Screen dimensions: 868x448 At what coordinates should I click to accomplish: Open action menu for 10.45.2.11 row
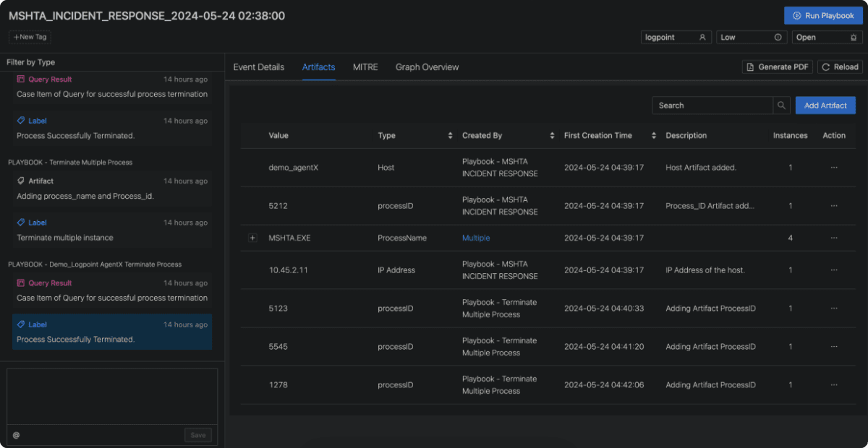pos(834,270)
